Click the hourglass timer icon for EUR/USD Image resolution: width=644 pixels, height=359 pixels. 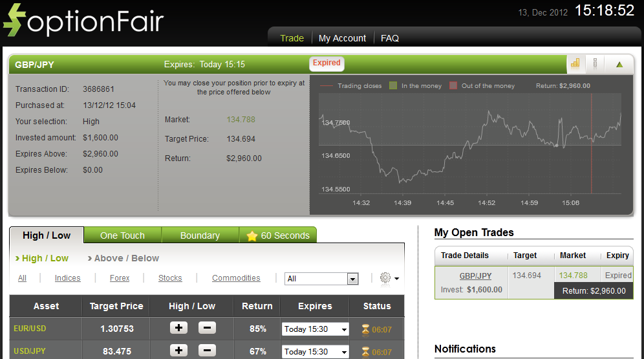(x=365, y=329)
